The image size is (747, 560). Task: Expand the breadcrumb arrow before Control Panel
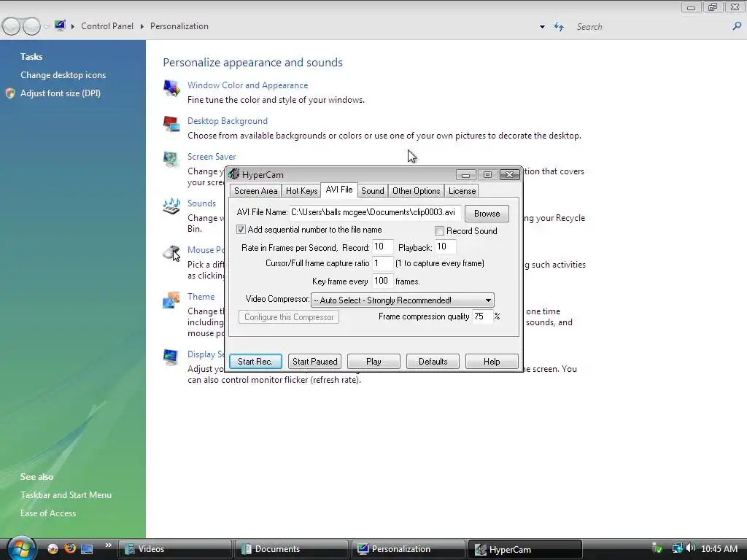click(73, 27)
